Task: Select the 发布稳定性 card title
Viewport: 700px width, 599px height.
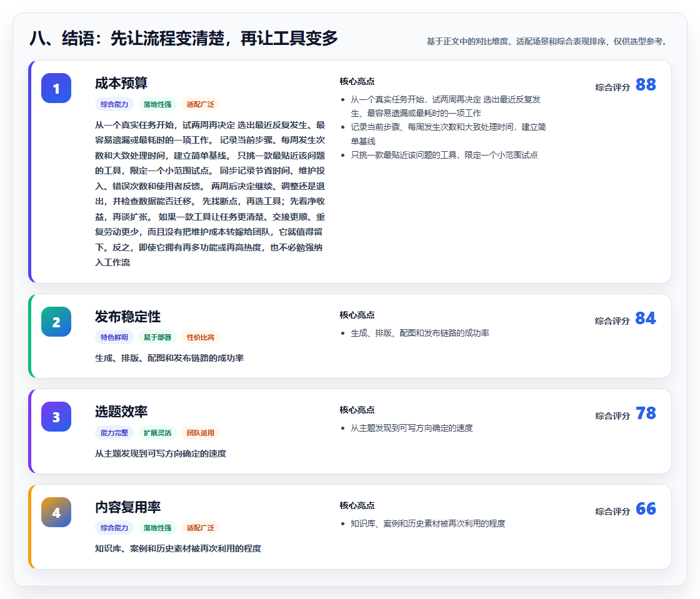Action: click(x=127, y=316)
